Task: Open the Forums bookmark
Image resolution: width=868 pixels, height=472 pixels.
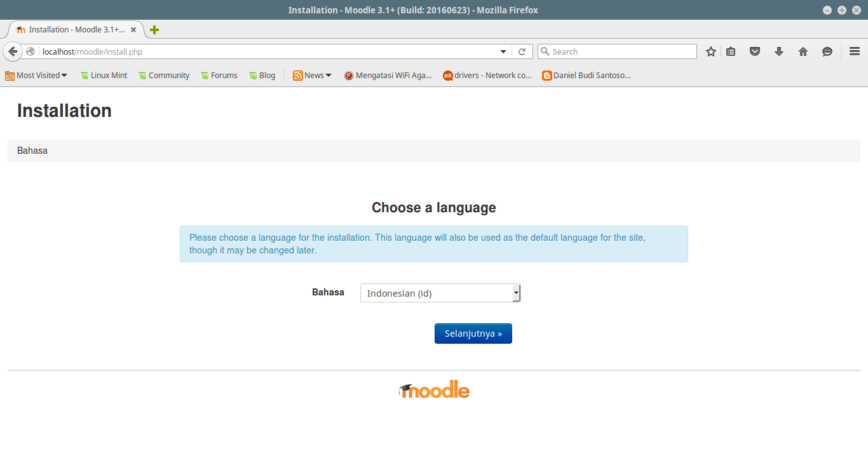Action: [219, 75]
